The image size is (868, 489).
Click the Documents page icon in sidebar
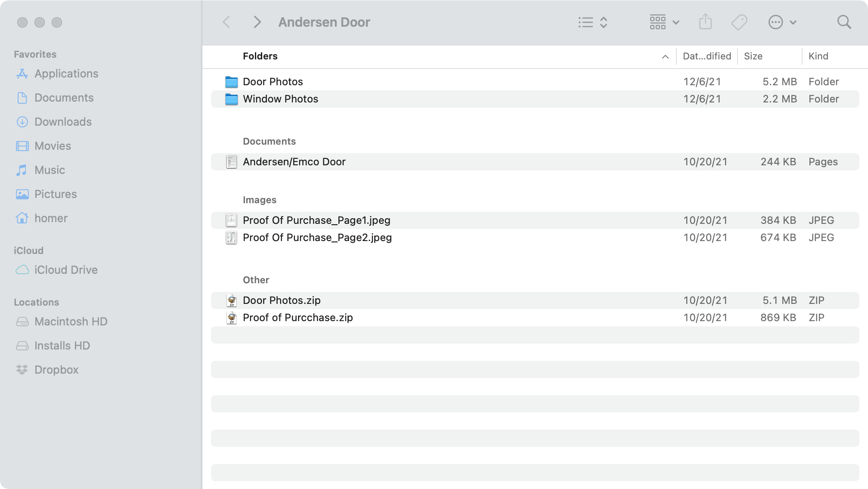point(22,98)
